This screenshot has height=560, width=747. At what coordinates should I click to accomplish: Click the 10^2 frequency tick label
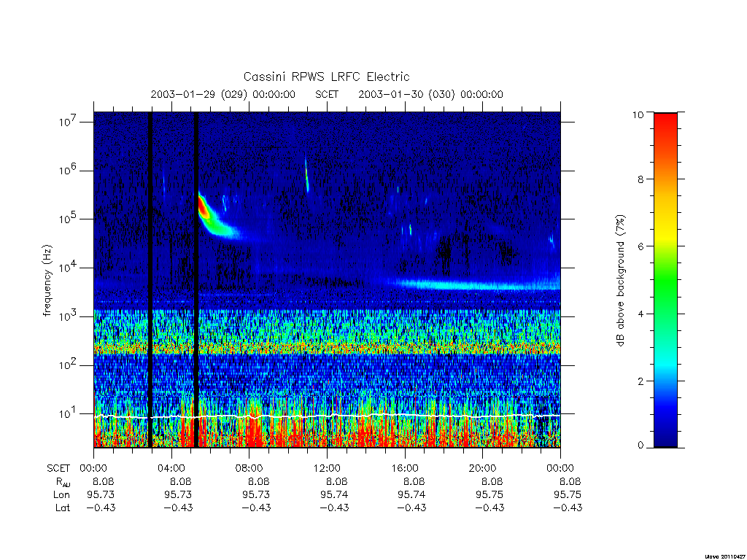point(69,365)
